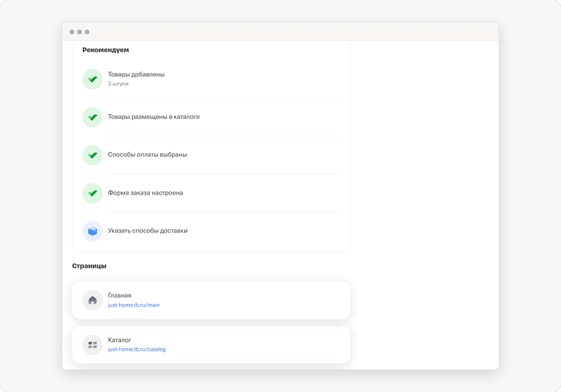Select the Главная page title
The height and width of the screenshot is (392, 561).
pos(120,295)
